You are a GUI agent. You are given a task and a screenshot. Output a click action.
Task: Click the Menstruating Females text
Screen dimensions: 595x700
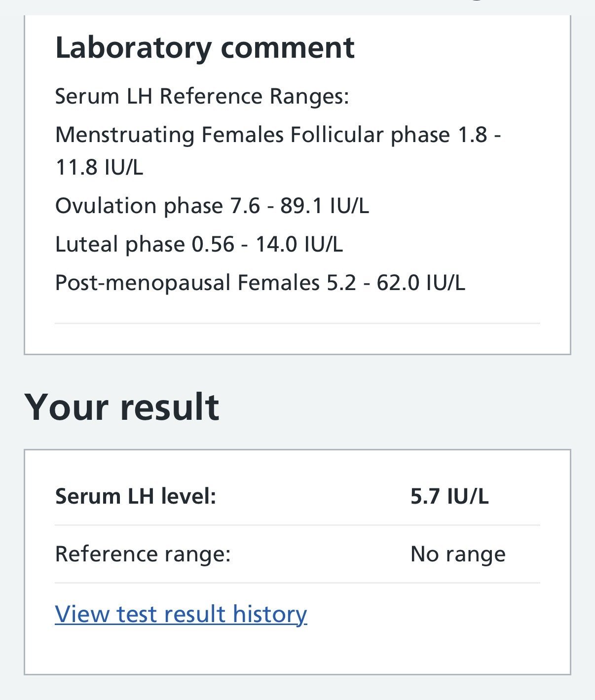point(170,135)
